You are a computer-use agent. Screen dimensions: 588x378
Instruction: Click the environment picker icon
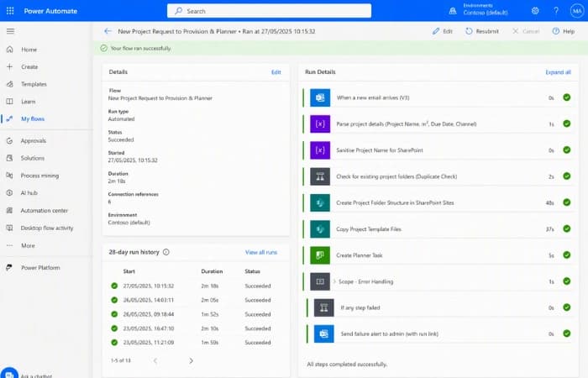point(453,11)
